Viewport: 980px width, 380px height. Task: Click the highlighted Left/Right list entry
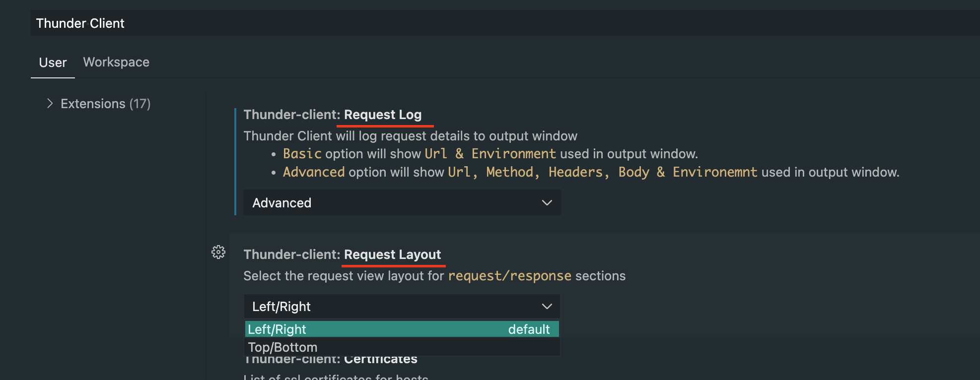click(x=401, y=329)
